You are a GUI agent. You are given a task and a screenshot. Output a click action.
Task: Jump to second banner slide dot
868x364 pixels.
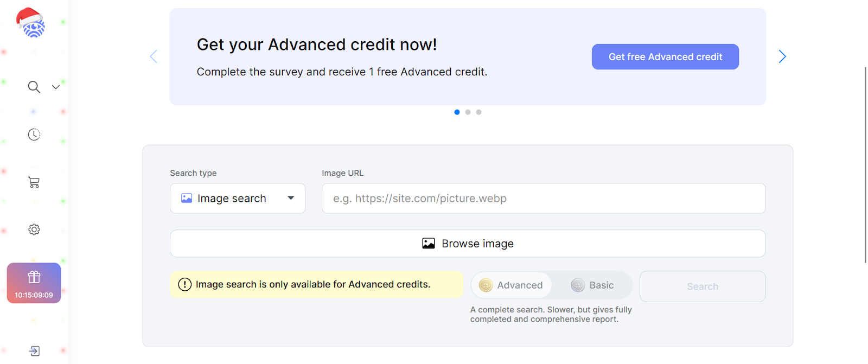pyautogui.click(x=468, y=112)
